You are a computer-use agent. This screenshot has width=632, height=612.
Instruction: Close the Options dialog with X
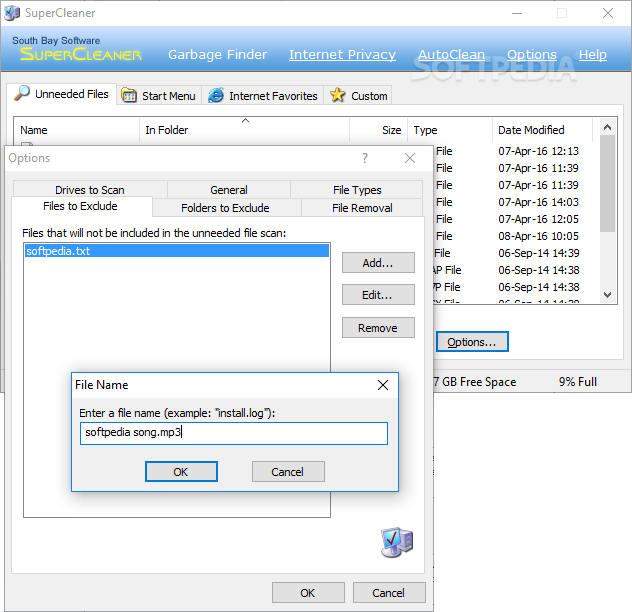[410, 158]
